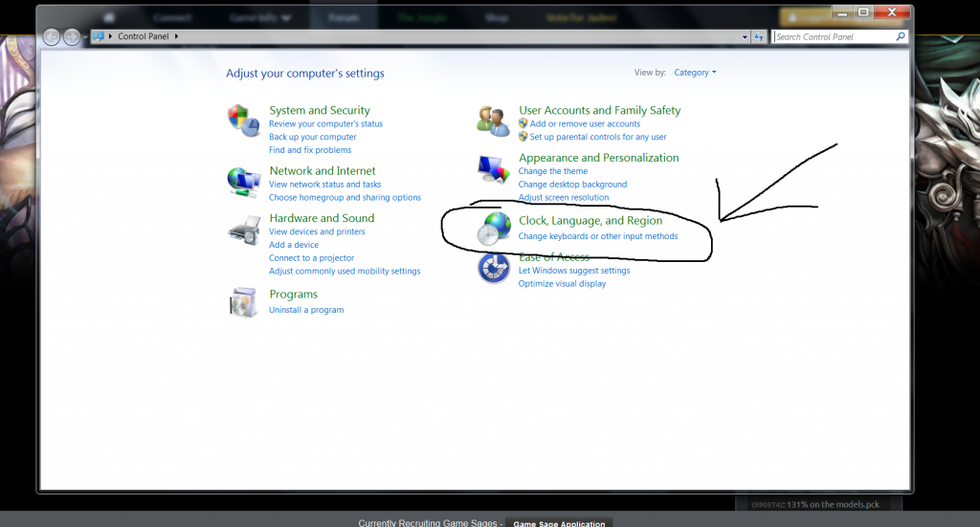Screen dimensions: 980x527
Task: Click Review your computer's status
Action: [325, 123]
